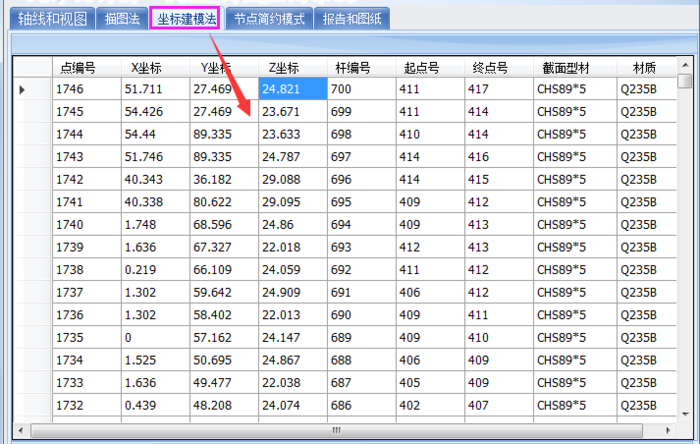Click the 材质 column header

tap(647, 68)
